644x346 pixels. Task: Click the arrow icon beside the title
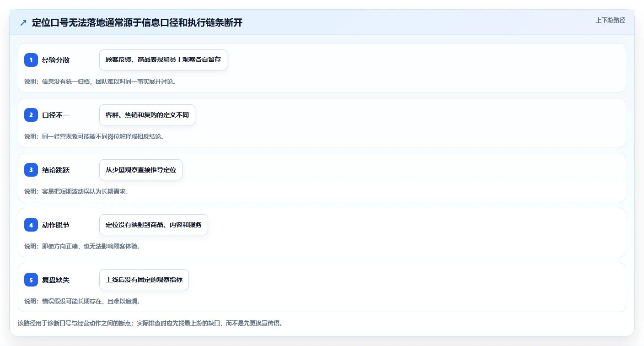pos(23,23)
